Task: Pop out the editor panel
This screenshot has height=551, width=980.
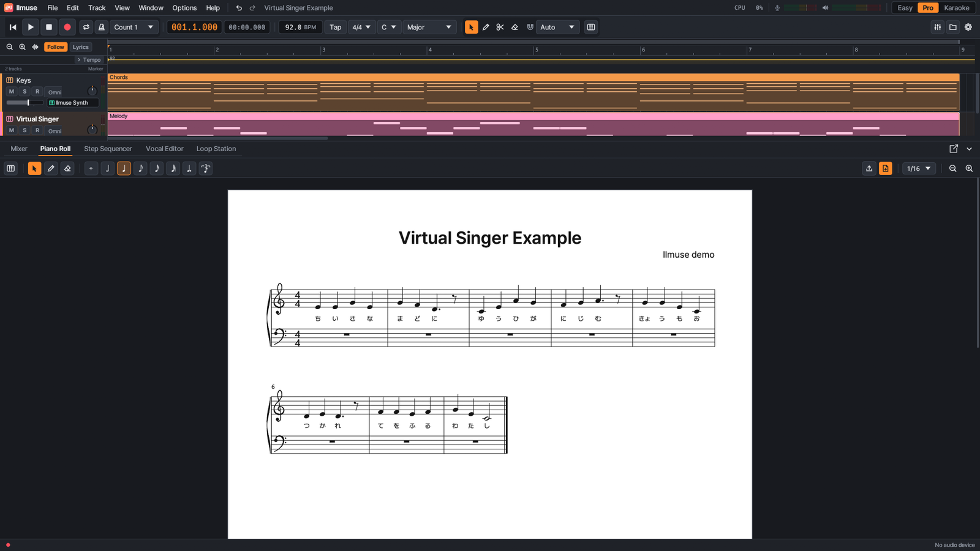Action: 954,149
